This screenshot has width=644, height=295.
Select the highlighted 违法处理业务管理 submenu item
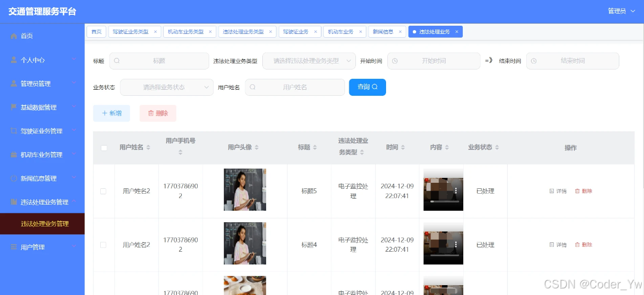[x=42, y=224]
